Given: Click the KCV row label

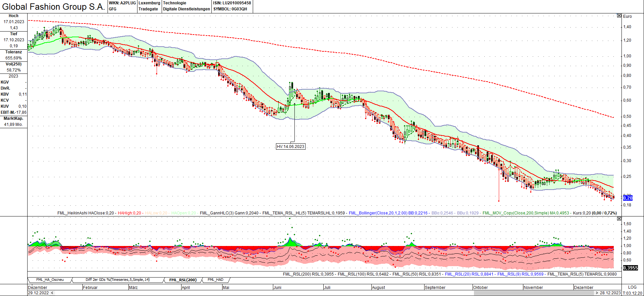Looking at the screenshot, I should (5, 100).
